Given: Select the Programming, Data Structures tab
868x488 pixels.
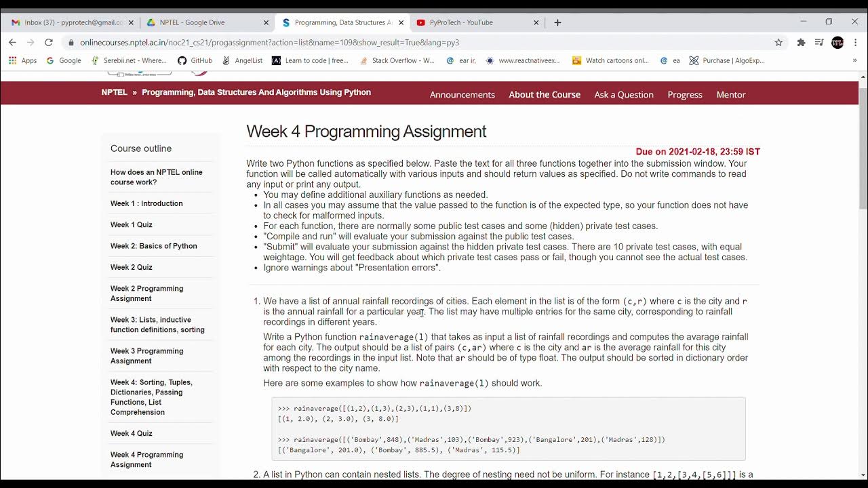Looking at the screenshot, I should [x=342, y=22].
